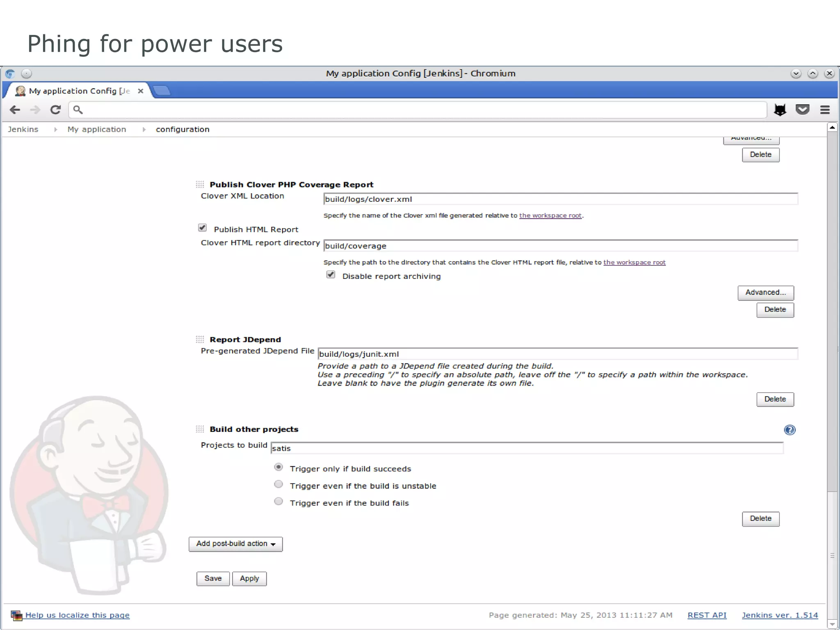
Task: Open the workspace root link under Clover XML Location
Action: point(550,215)
